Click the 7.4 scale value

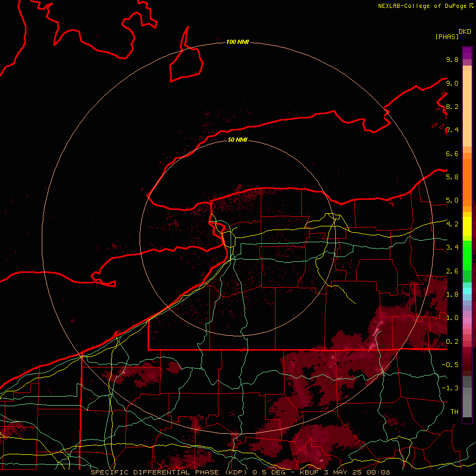tap(452, 130)
